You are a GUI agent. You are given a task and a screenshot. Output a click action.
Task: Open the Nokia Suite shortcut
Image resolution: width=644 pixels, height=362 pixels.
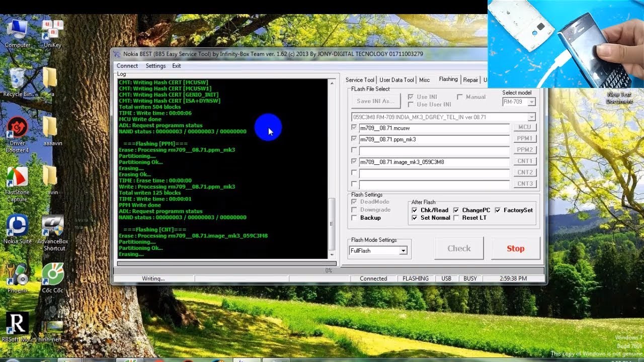[x=17, y=229]
